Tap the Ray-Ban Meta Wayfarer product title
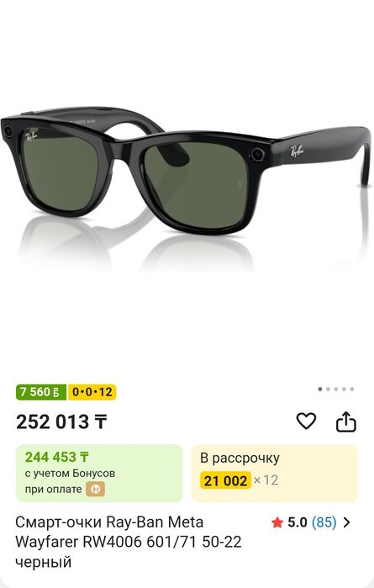 (x=129, y=542)
